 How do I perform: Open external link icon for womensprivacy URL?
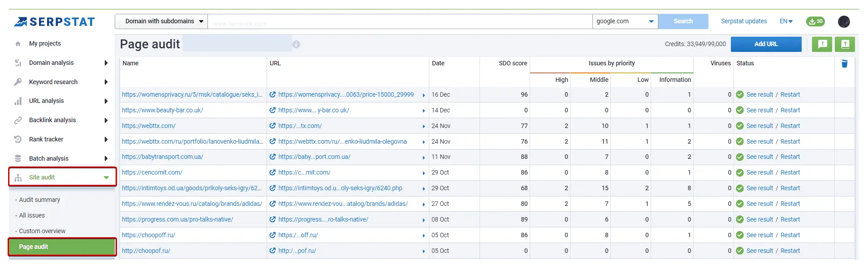272,94
